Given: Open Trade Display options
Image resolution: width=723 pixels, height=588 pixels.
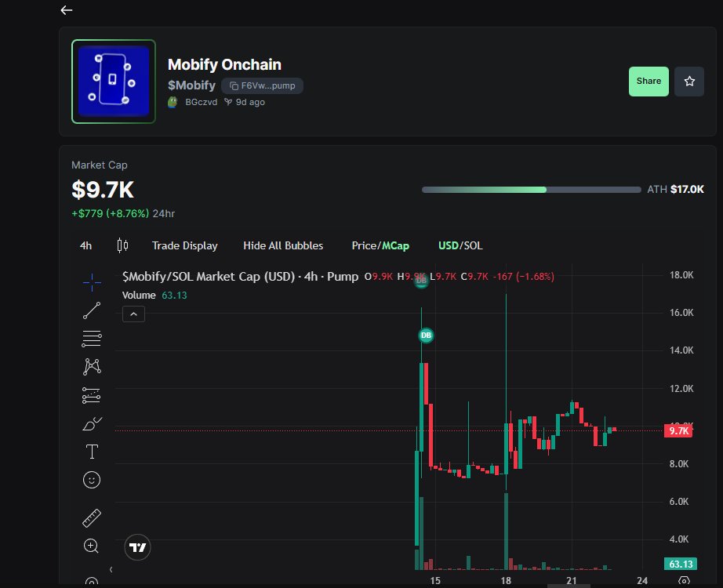Looking at the screenshot, I should [185, 245].
